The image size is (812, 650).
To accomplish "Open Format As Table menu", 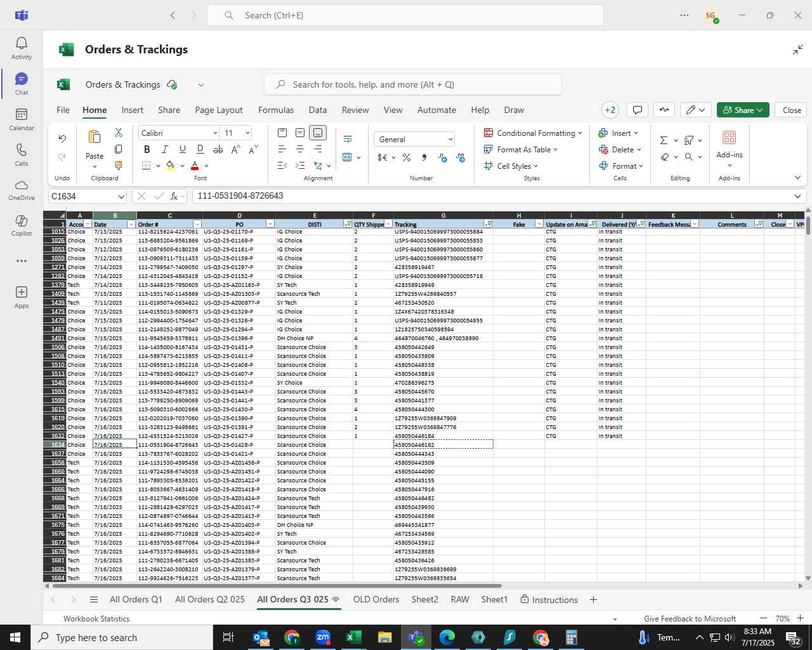I will [521, 149].
